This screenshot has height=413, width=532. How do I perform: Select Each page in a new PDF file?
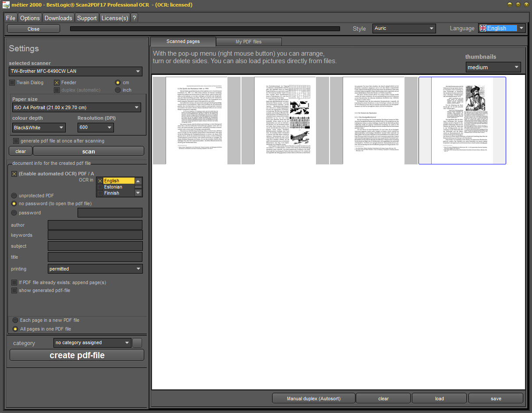pos(16,320)
